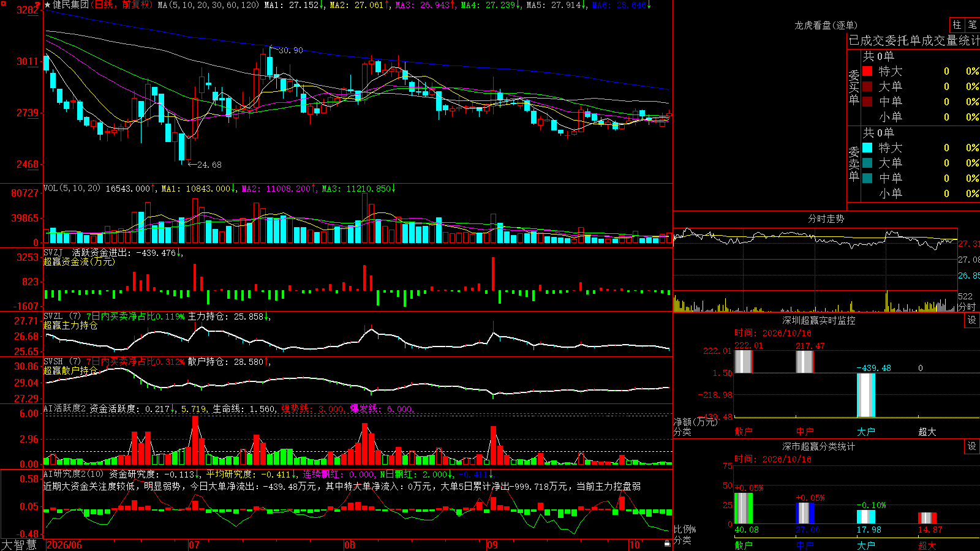980x551 pixels.
Task: Click the 龙虎看盘(逐单) panel title
Action: point(826,25)
